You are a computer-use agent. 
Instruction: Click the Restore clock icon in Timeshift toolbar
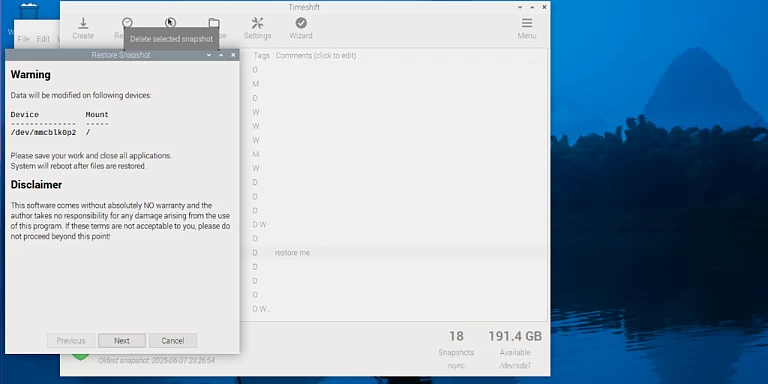click(x=127, y=23)
